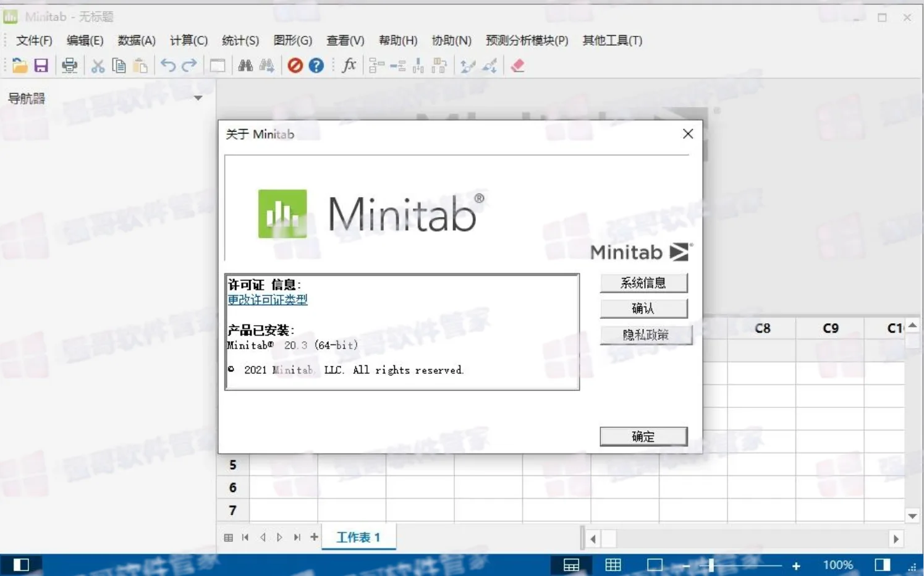Open the 统计(S) menu
The width and height of the screenshot is (924, 576).
(x=240, y=41)
